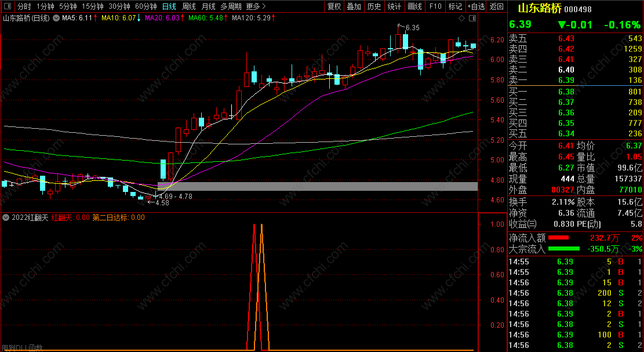Expand the 山东路桥(日线) indicator dropdown arrow
Image resolution: width=644 pixels, height=352 pixels.
point(56,18)
